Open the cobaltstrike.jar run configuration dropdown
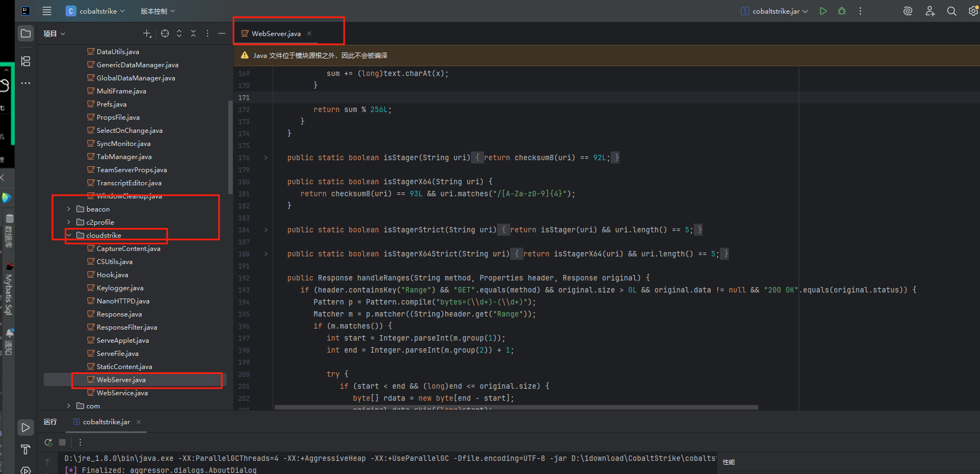 [x=775, y=11]
